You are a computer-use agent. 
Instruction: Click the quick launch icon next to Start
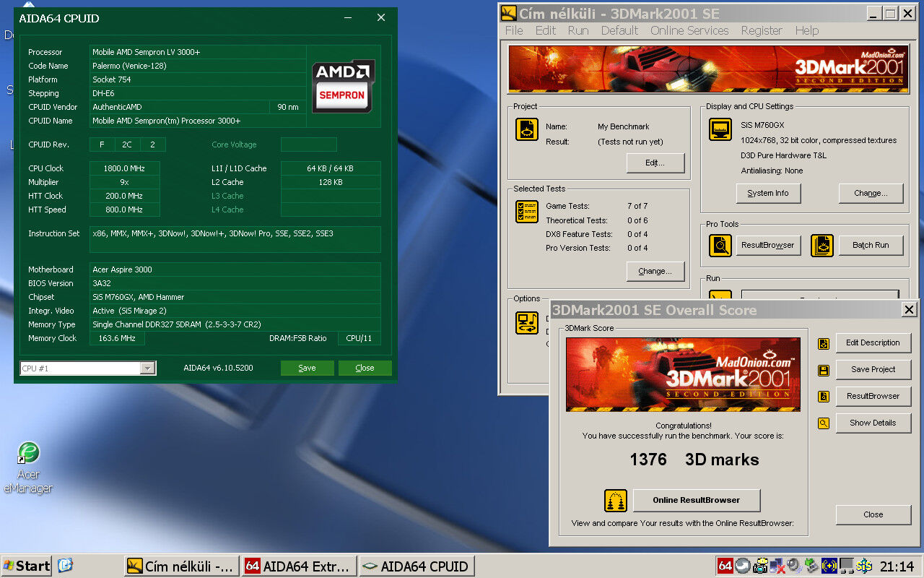[x=66, y=566]
